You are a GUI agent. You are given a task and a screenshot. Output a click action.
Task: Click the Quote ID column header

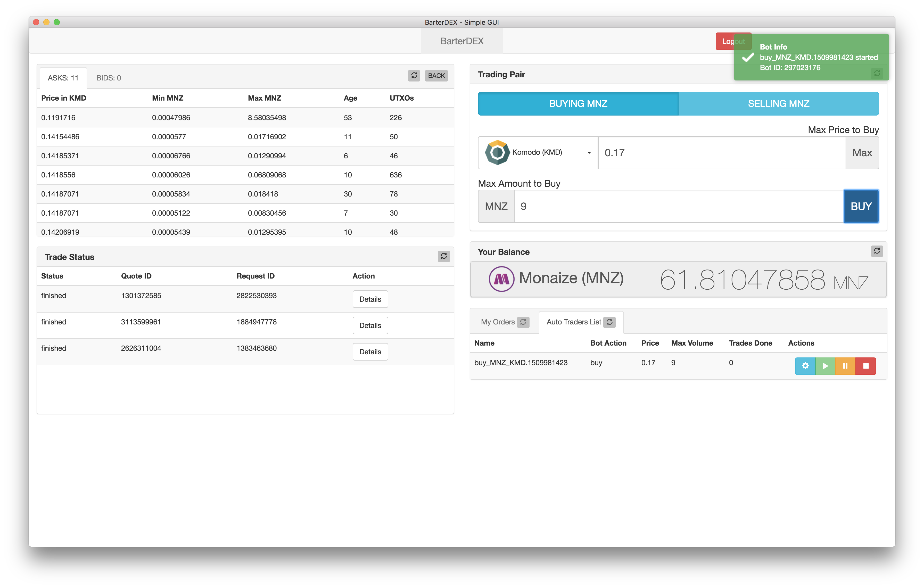(136, 276)
